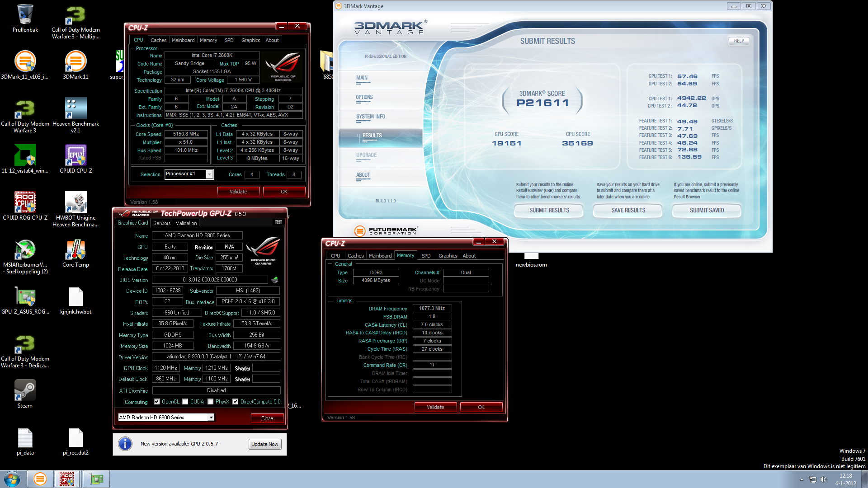This screenshot has width=868, height=488.
Task: Open the pi_data file icon
Action: tap(25, 441)
